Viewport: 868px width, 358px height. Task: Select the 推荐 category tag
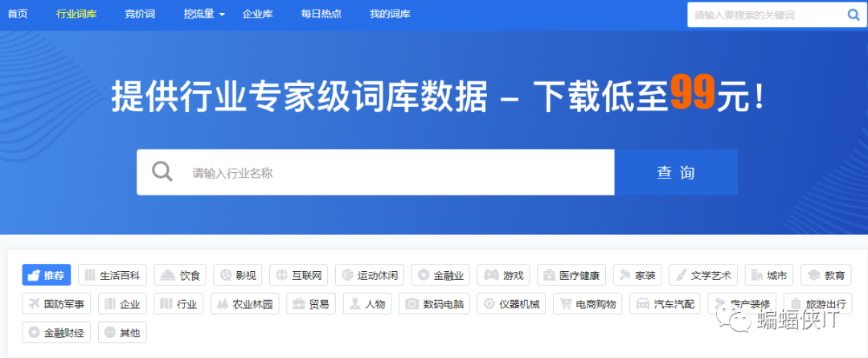pos(47,275)
